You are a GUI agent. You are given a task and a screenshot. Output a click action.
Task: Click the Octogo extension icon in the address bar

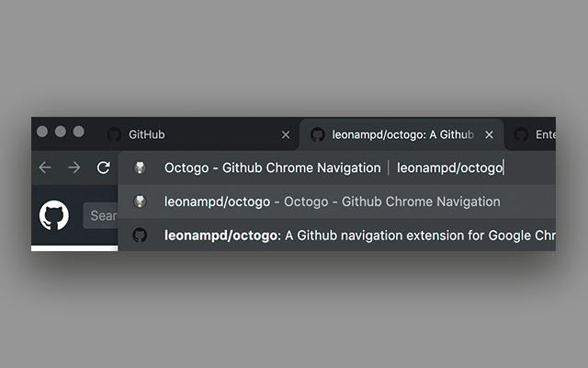[x=140, y=167]
